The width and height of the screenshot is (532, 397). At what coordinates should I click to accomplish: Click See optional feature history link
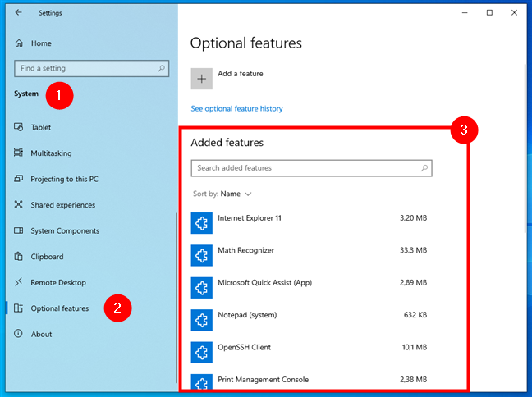tap(236, 108)
